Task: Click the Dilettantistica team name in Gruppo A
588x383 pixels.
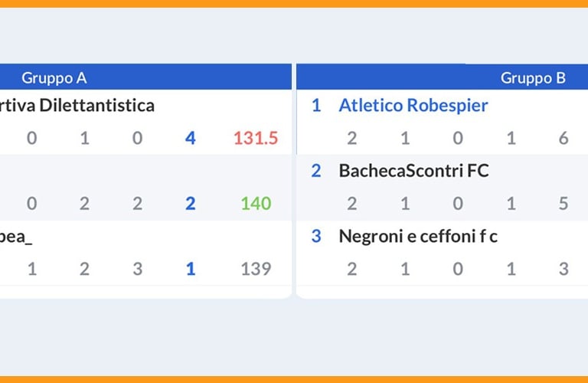Action: (77, 106)
